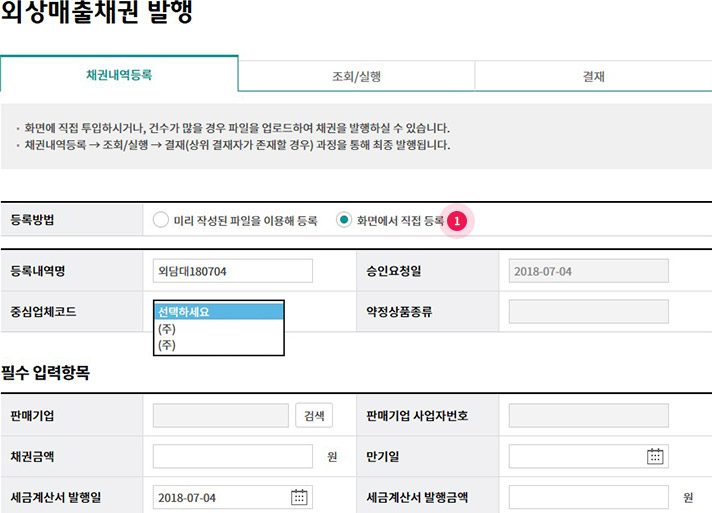Open the 조회/실행 tab
Viewport: 712px width, 513px height.
tap(356, 76)
